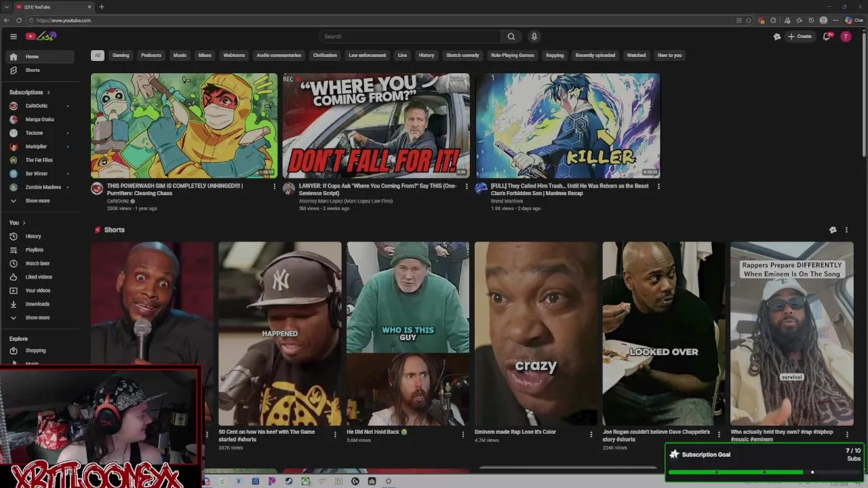Open the Powerwash Sim video thumbnail
Image resolution: width=868 pixels, height=488 pixels.
[184, 125]
